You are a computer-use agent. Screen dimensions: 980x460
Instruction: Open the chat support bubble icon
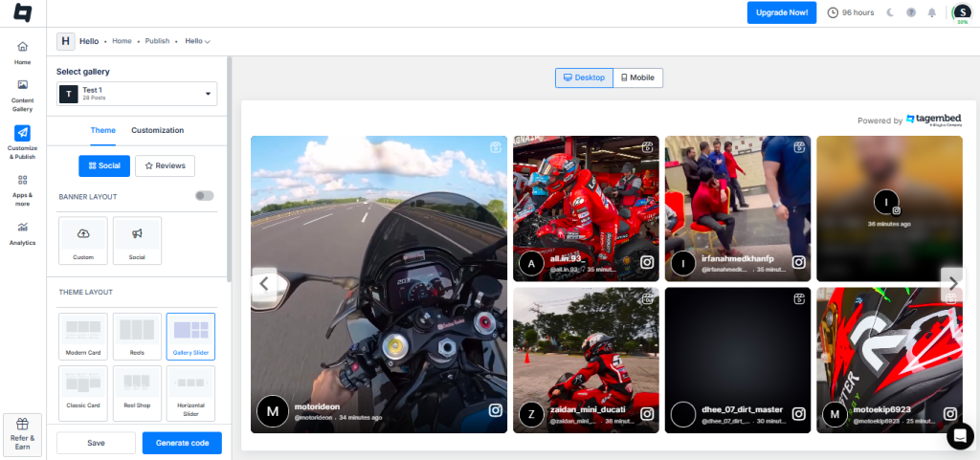point(959,436)
